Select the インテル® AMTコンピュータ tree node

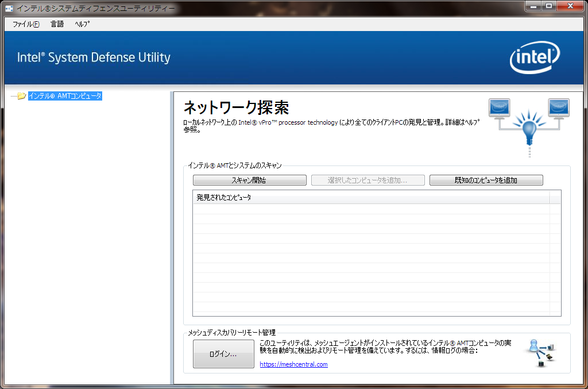point(65,96)
